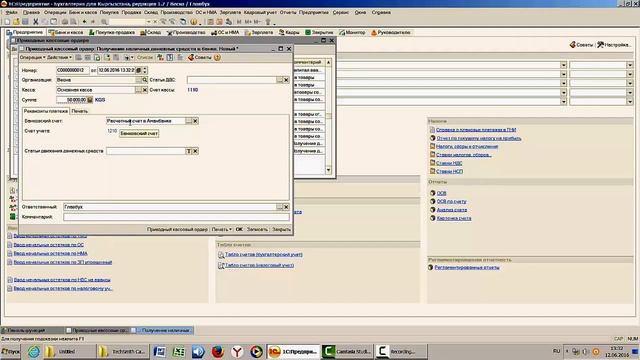Open the Операция dropdown in document toolbar
This screenshot has width=640, height=360.
(x=32, y=58)
